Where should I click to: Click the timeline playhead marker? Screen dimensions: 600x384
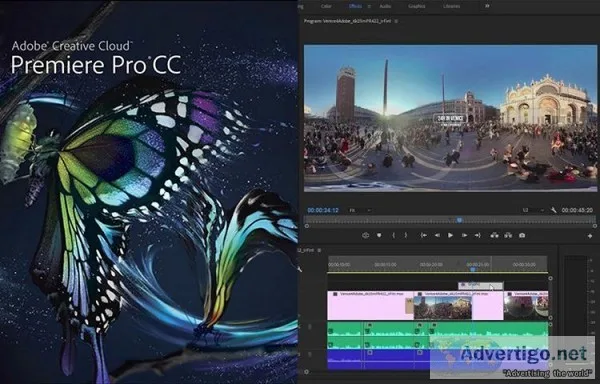[x=473, y=269]
